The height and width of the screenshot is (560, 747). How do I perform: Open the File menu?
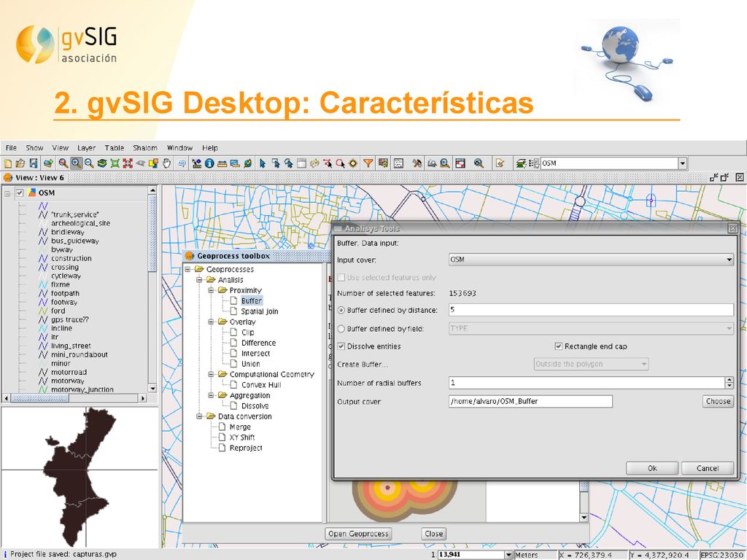(11, 148)
